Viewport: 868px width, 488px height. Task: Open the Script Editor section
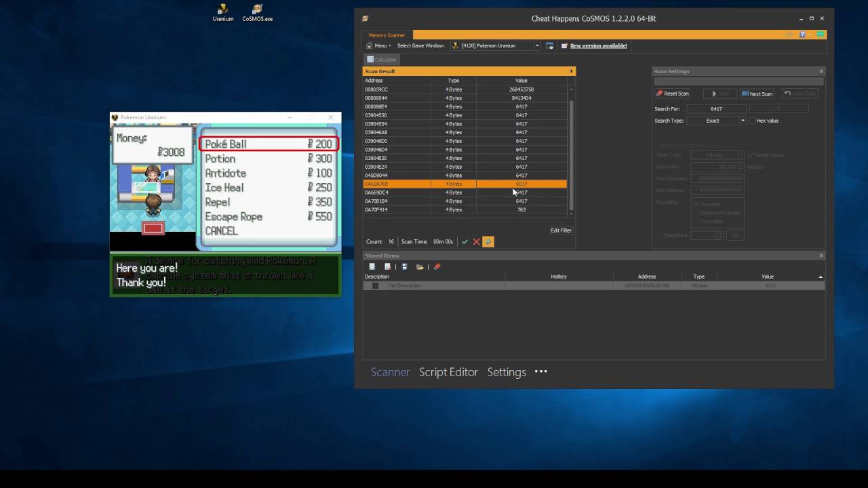coord(448,372)
